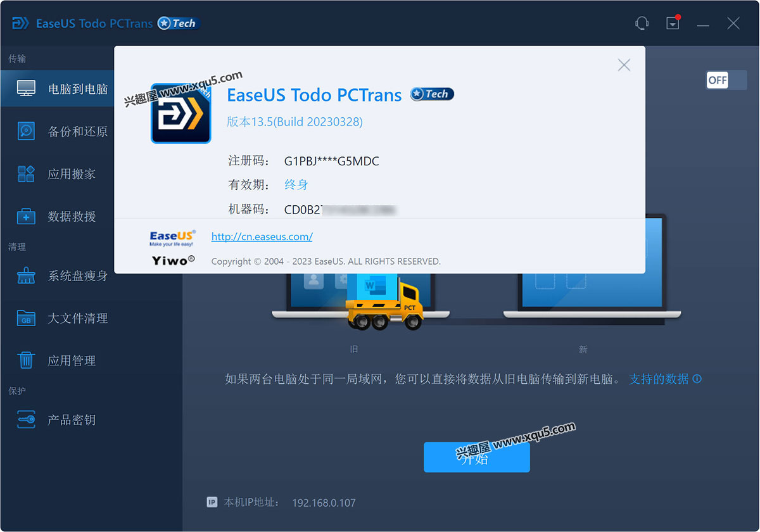Image resolution: width=760 pixels, height=532 pixels.
Task: Click the registration code G1PBJ****G5MDC
Action: click(x=331, y=161)
